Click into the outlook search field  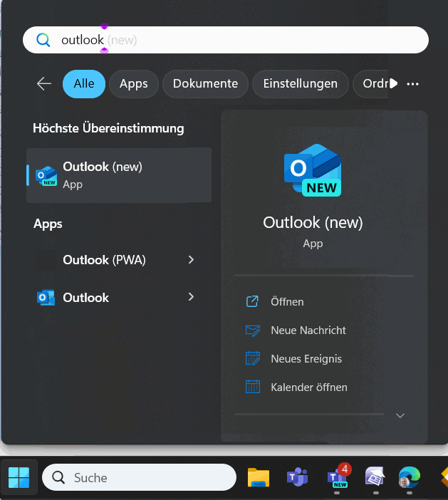pos(226,40)
